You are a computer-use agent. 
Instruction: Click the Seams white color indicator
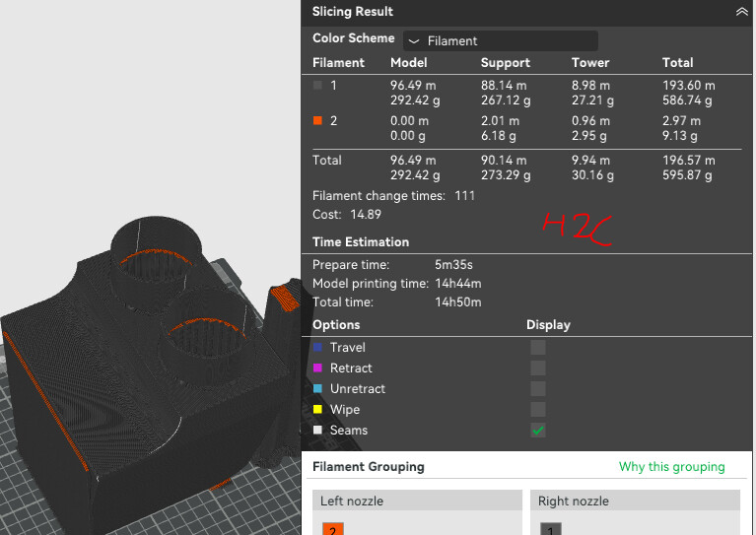pyautogui.click(x=317, y=430)
